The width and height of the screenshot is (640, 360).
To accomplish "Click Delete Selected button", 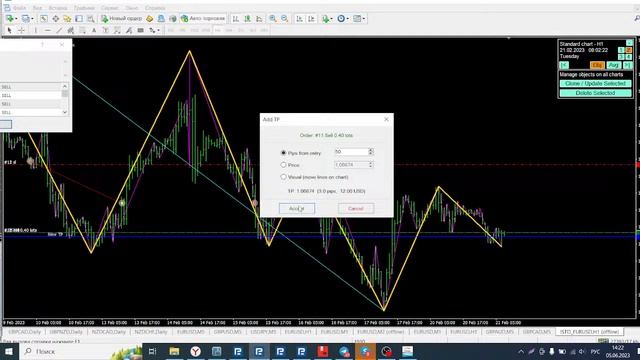I will coord(595,93).
